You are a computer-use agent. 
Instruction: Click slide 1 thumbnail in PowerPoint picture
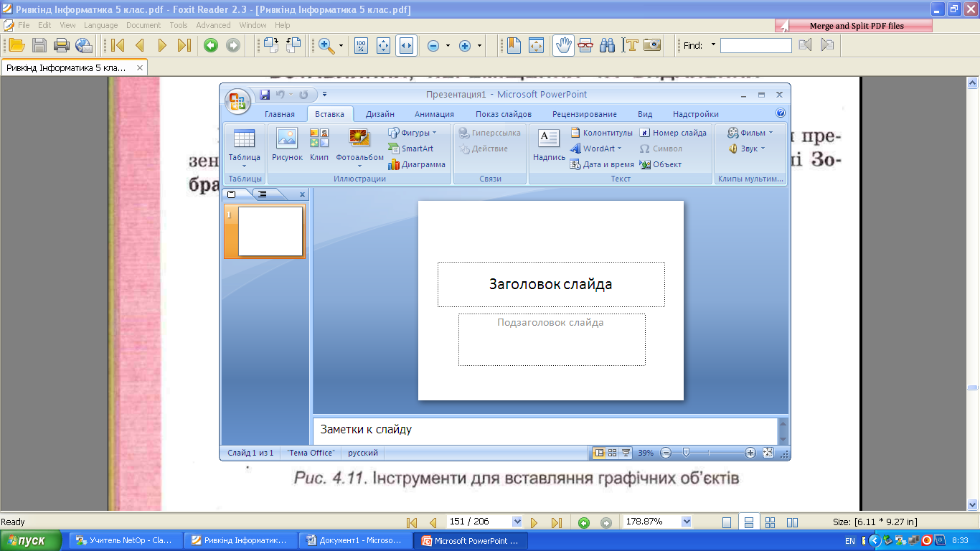270,231
